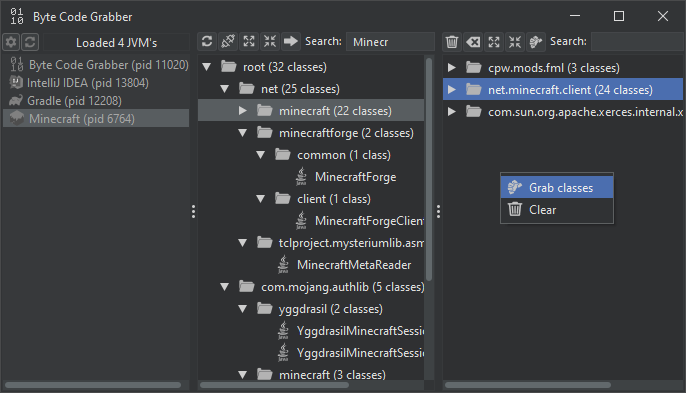Collapse com.mojang.authlib (5 classes) node
This screenshot has width=686, height=393.
click(x=225, y=287)
